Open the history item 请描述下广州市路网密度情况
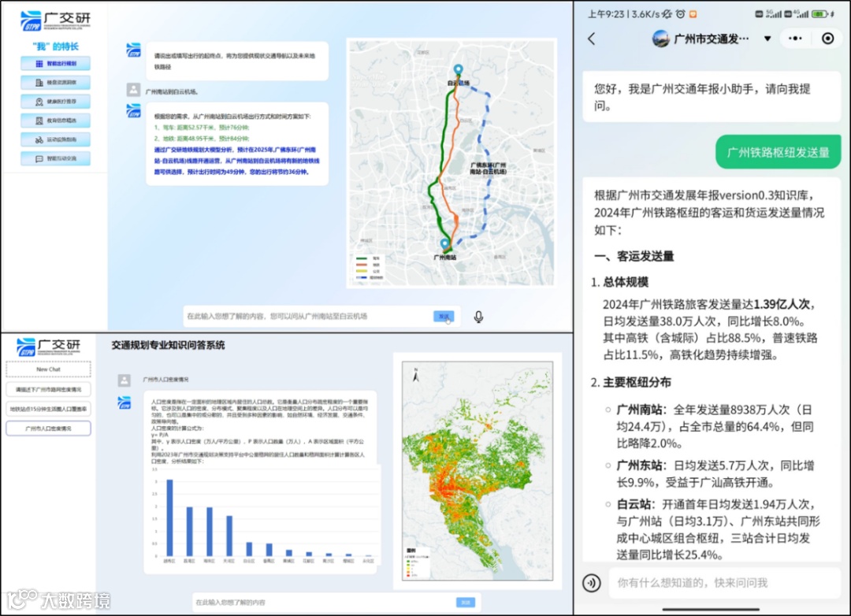The image size is (851, 616). pyautogui.click(x=48, y=389)
